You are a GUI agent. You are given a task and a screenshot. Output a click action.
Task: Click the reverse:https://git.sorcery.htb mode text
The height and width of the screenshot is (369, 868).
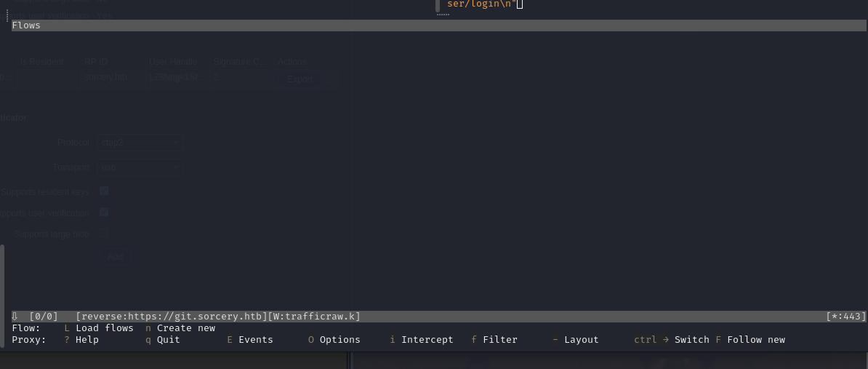(x=172, y=317)
